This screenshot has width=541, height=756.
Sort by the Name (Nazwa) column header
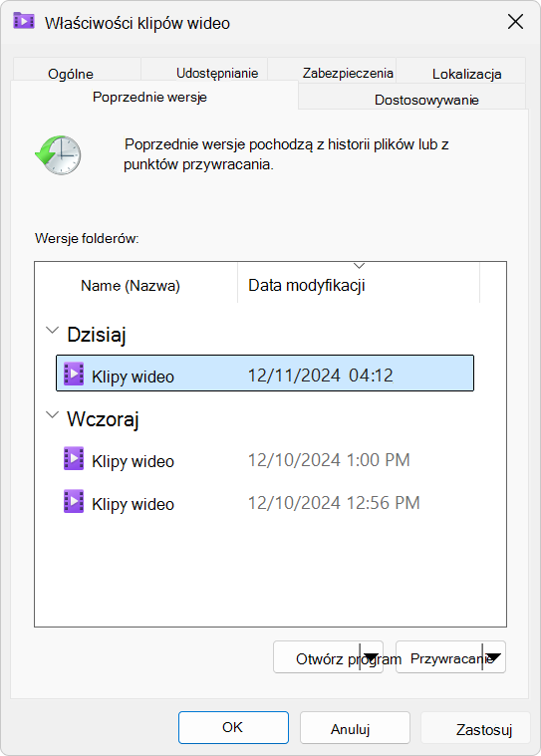[x=131, y=286]
